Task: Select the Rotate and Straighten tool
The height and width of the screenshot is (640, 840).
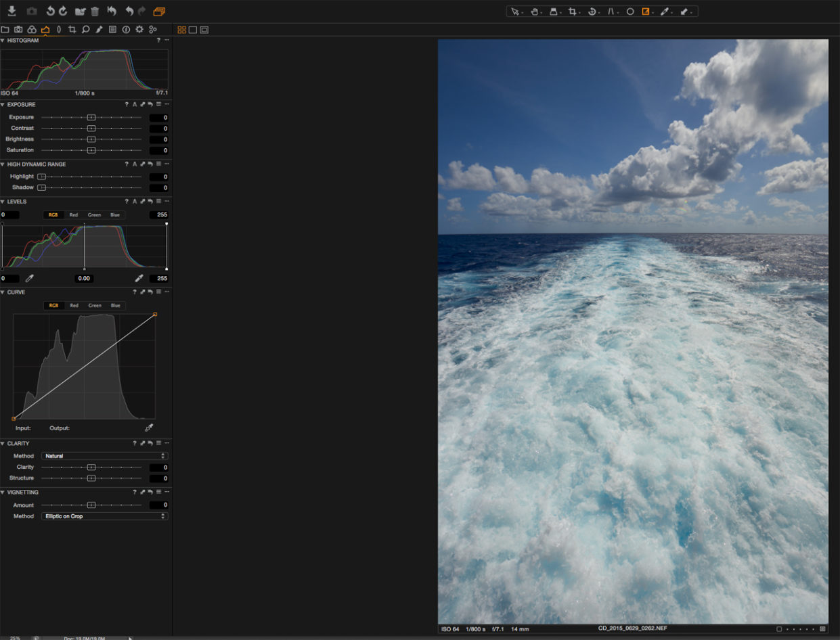Action: point(592,11)
